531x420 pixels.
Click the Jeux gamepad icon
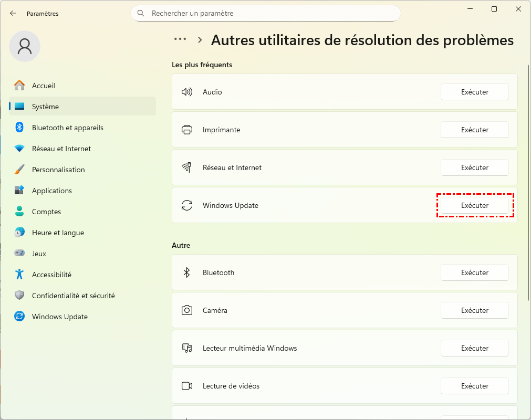[x=19, y=254]
